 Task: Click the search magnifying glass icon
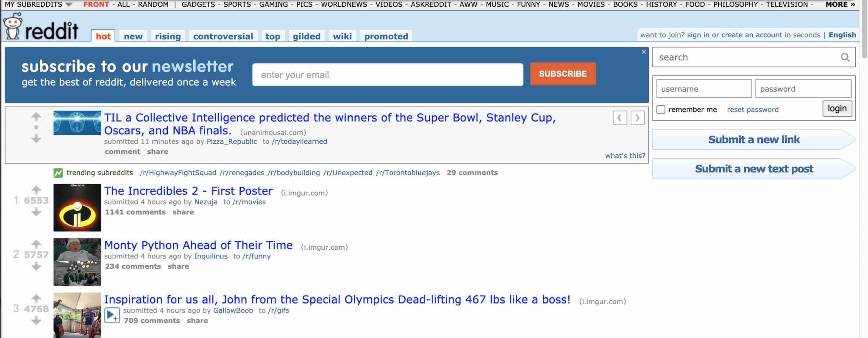tap(845, 57)
